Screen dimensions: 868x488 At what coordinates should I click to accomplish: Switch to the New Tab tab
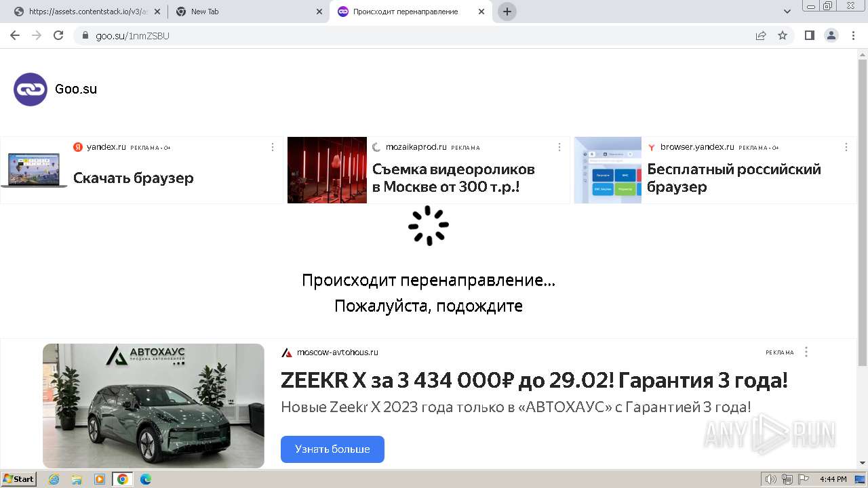tap(249, 12)
